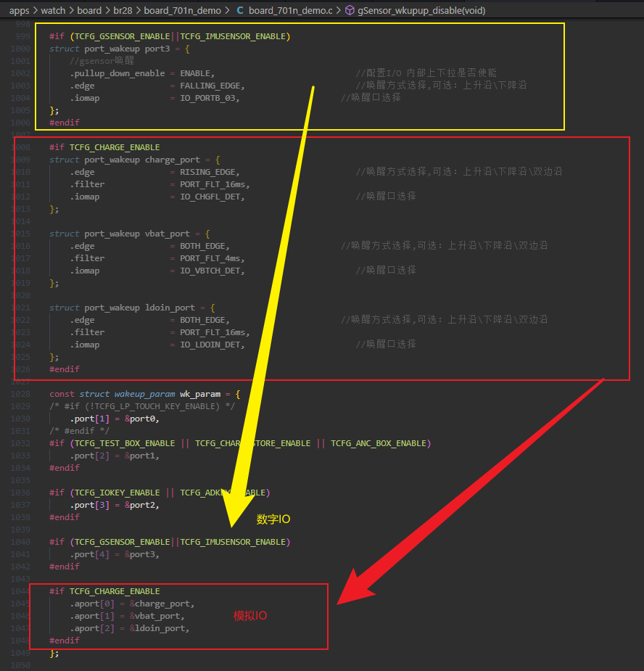Viewport: 644px width, 671px height.
Task: Click the .pullup_down_enable field name
Action: click(x=117, y=73)
